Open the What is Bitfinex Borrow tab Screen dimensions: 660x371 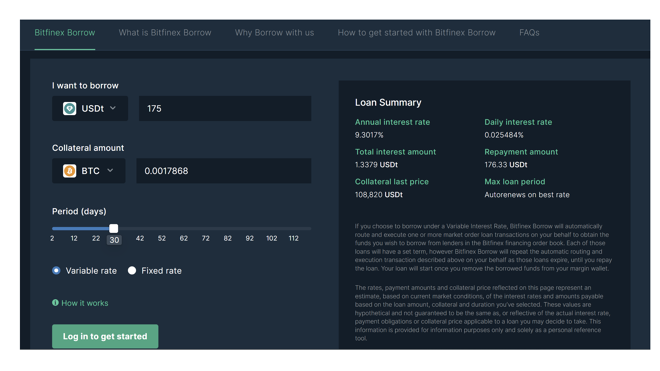click(165, 33)
